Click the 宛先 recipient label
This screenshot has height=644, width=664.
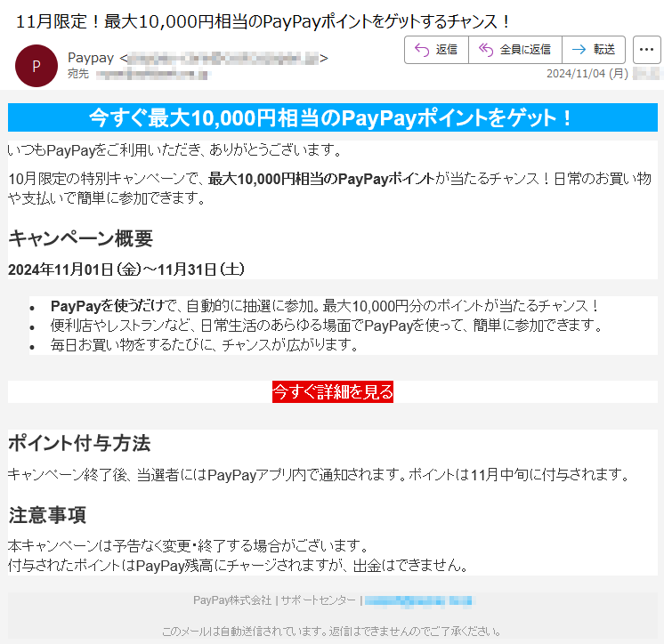(x=78, y=74)
